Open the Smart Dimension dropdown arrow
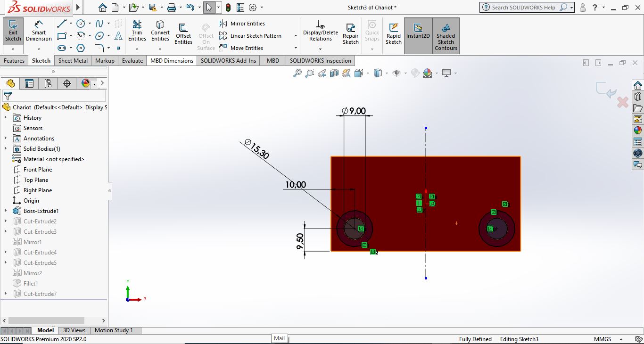The image size is (644, 344). pyautogui.click(x=39, y=49)
